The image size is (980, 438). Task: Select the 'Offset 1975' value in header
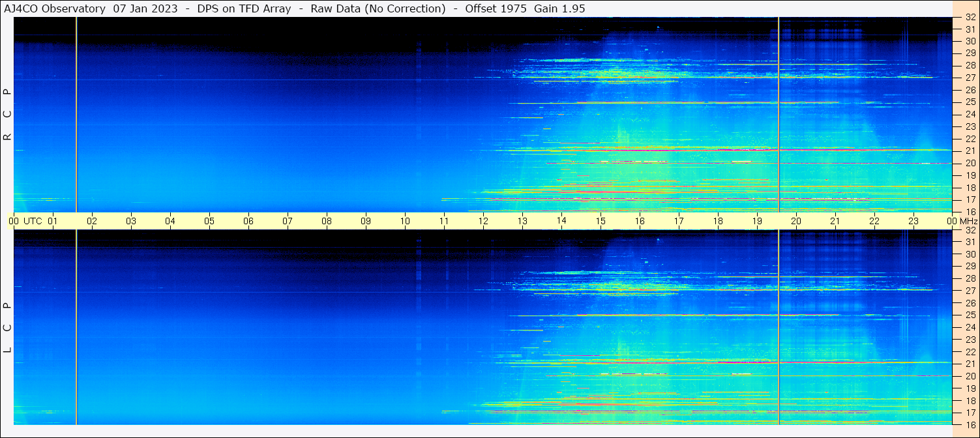(x=496, y=8)
